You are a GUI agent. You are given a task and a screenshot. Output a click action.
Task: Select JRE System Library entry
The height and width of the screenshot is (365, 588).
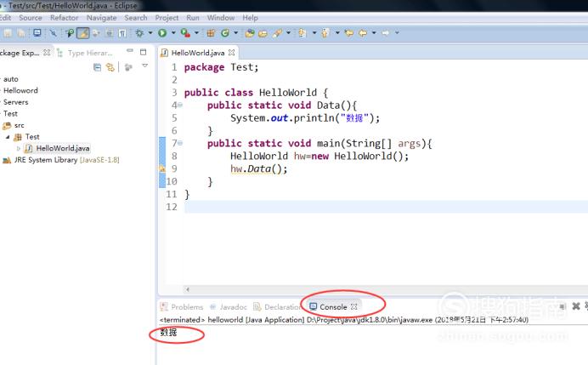pyautogui.click(x=67, y=160)
